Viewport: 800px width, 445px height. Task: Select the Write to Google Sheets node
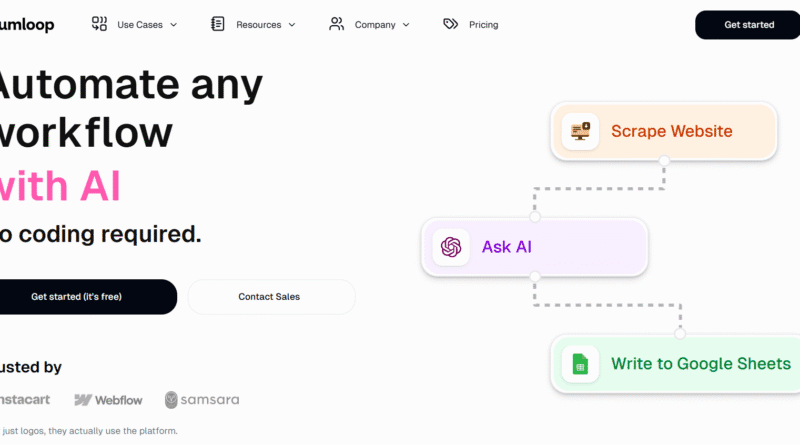click(701, 364)
